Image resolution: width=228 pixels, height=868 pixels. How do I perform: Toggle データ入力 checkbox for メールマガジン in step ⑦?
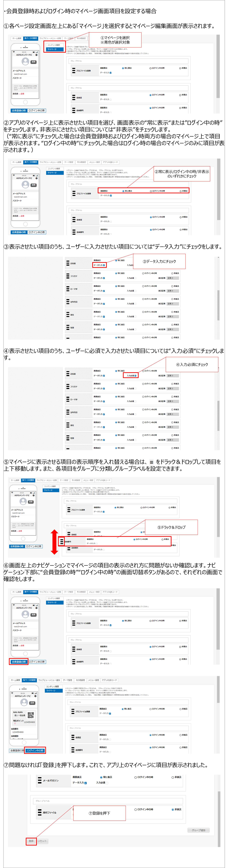85,783
